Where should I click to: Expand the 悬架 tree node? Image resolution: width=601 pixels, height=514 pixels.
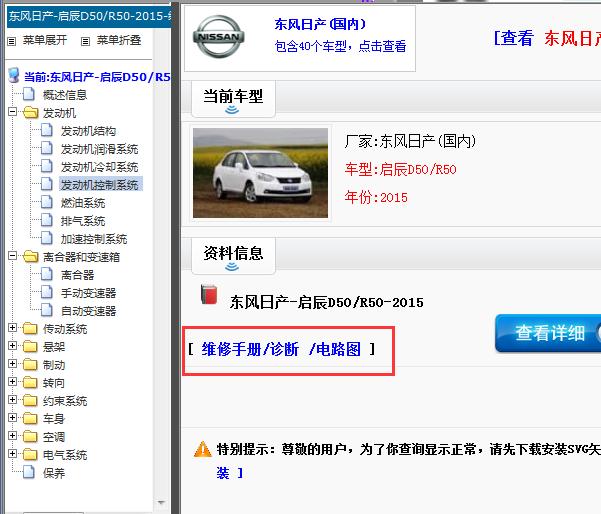click(x=12, y=346)
